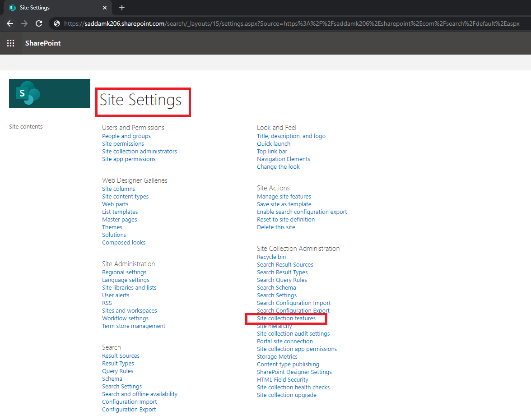Open Web parts gallery

coord(115,204)
